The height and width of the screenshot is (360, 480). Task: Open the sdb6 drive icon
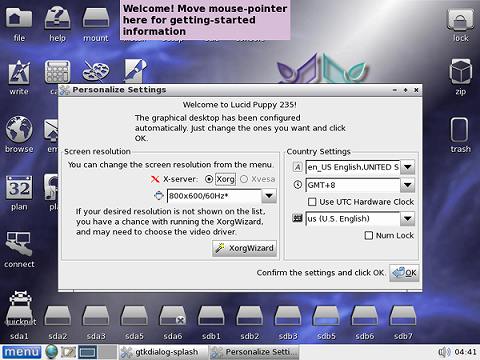(x=364, y=317)
